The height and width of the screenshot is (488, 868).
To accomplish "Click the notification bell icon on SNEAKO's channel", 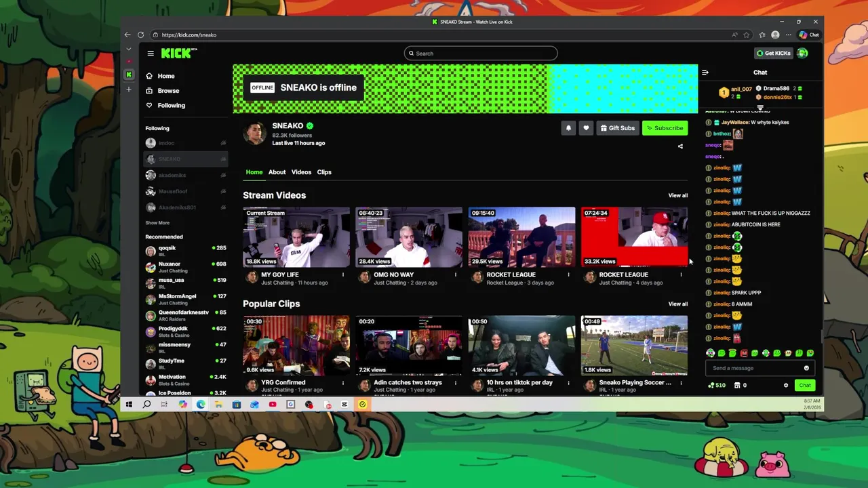I will coord(568,128).
